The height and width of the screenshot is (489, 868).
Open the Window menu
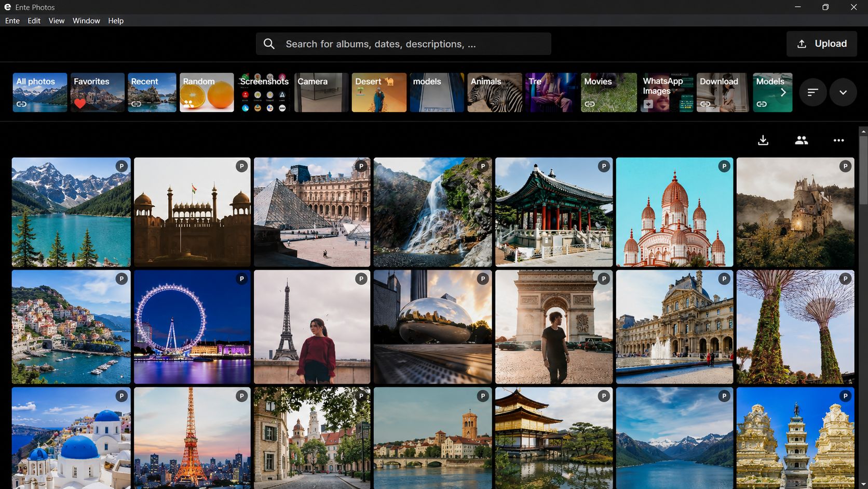pyautogui.click(x=86, y=21)
